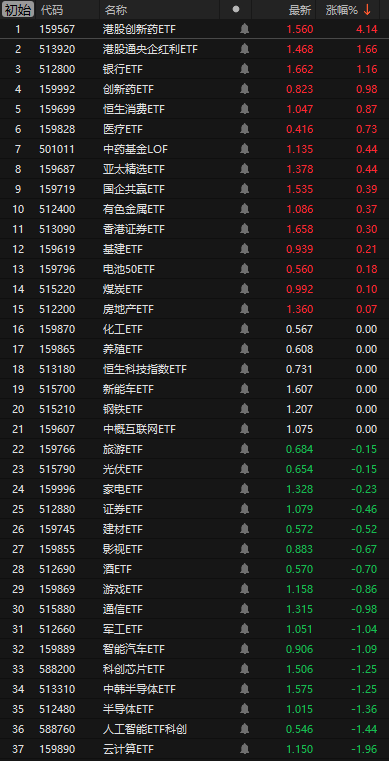Viewport: 389px width, 761px height.
Task: Open alert bell for 香港证券ETF
Action: (x=244, y=229)
